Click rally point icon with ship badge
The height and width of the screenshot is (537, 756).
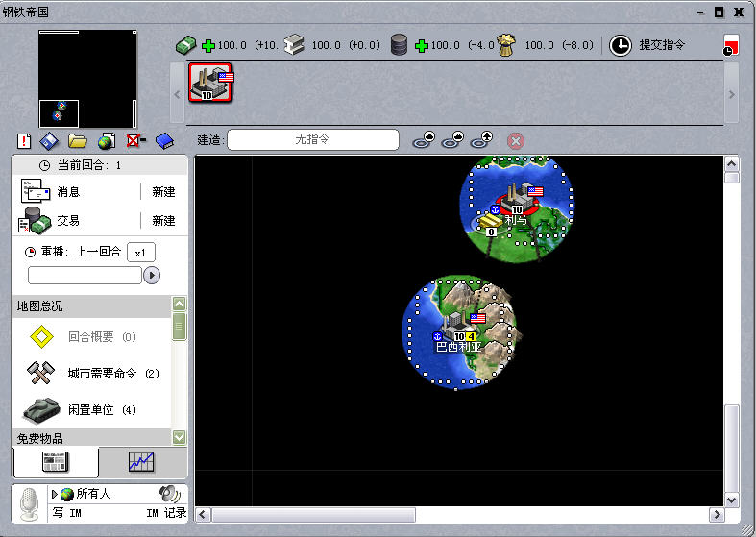coord(452,140)
